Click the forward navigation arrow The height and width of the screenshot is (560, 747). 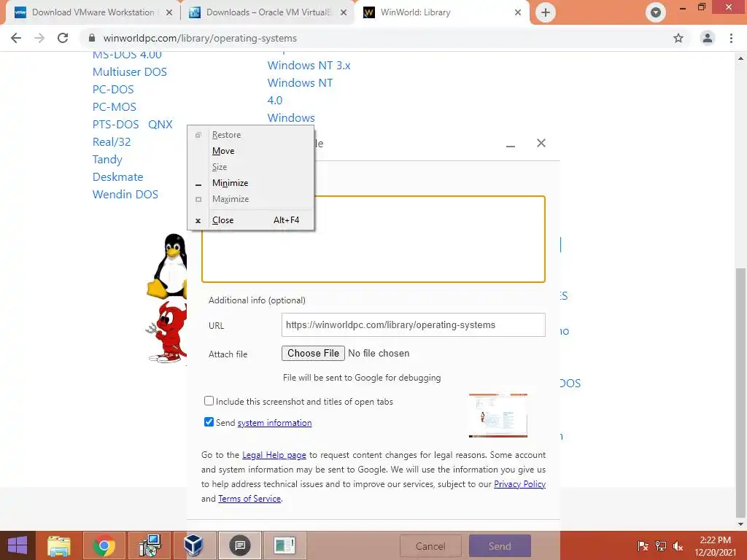pyautogui.click(x=39, y=38)
